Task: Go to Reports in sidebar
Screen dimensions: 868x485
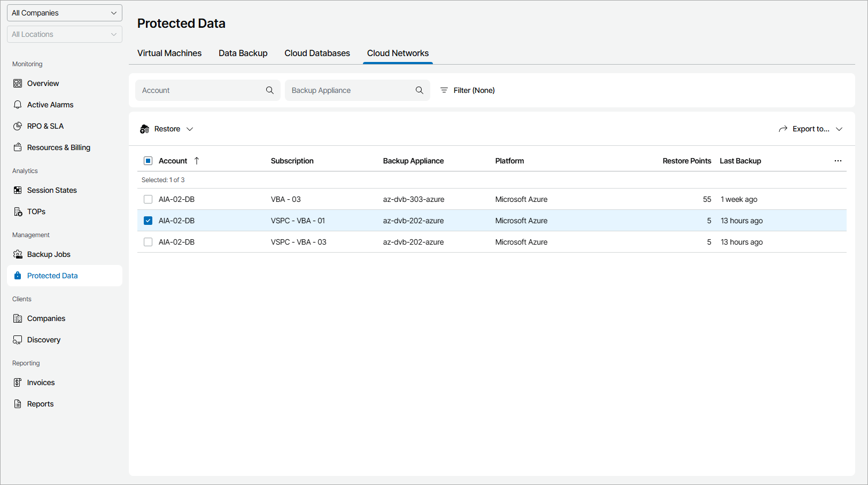Action: pos(41,404)
